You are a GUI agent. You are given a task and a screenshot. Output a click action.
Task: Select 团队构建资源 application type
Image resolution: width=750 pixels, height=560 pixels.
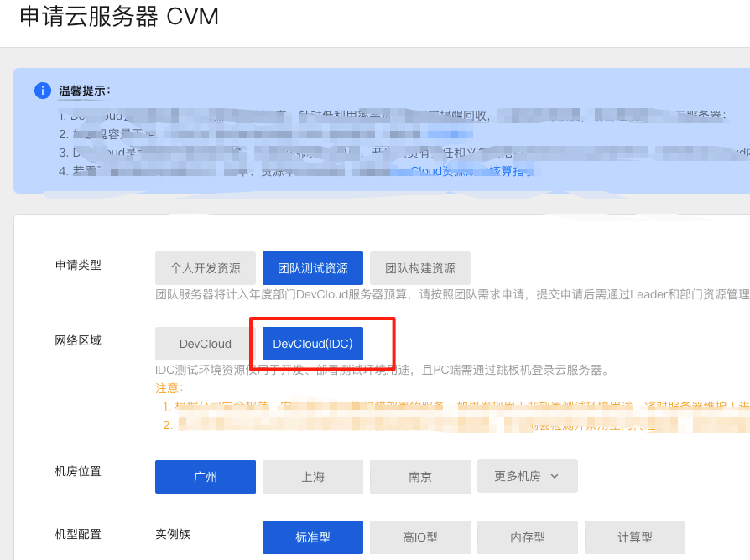[420, 268]
